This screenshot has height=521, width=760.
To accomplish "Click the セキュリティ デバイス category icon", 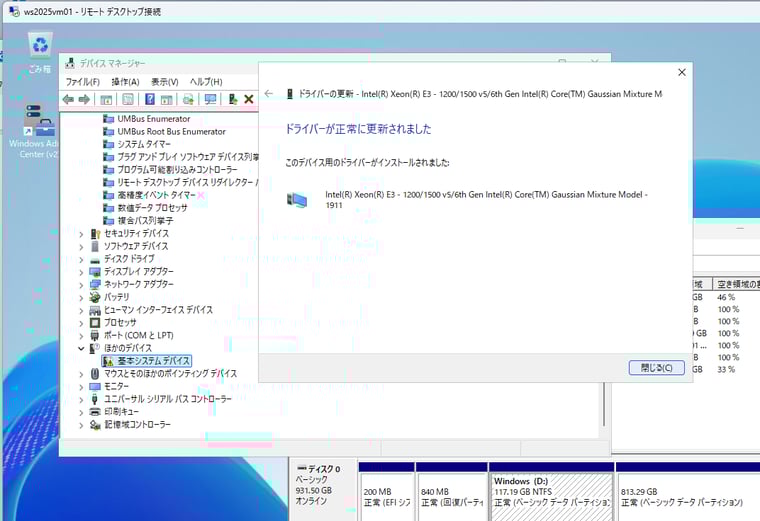I will [x=95, y=234].
